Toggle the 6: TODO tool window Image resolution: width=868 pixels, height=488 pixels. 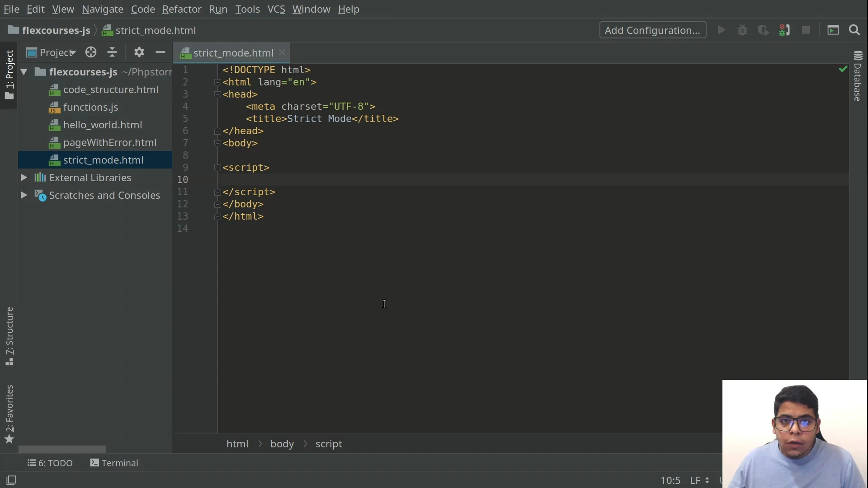(50, 463)
